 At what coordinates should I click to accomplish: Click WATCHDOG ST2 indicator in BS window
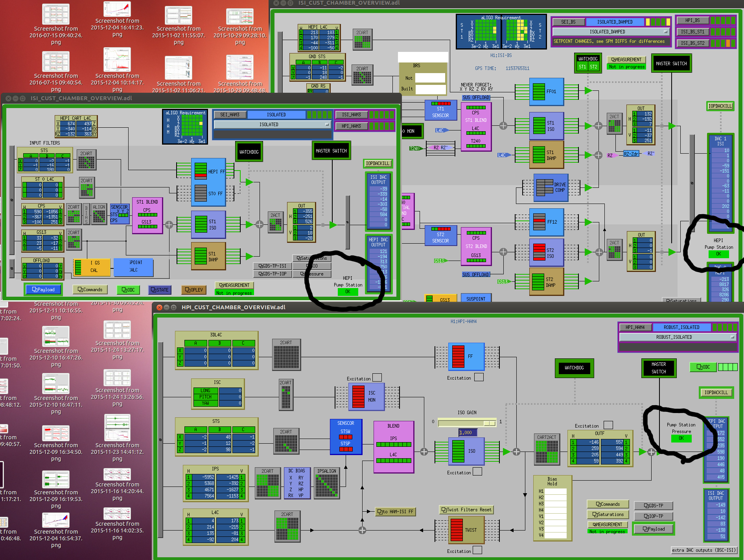(x=593, y=67)
